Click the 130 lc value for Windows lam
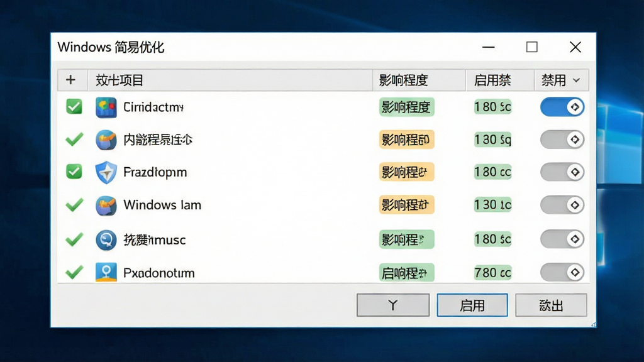Viewport: 644px width, 362px height. click(493, 205)
